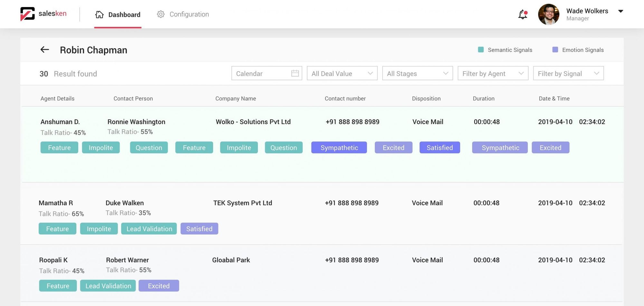Click the Date & Time column header
This screenshot has width=644, height=306.
[554, 99]
